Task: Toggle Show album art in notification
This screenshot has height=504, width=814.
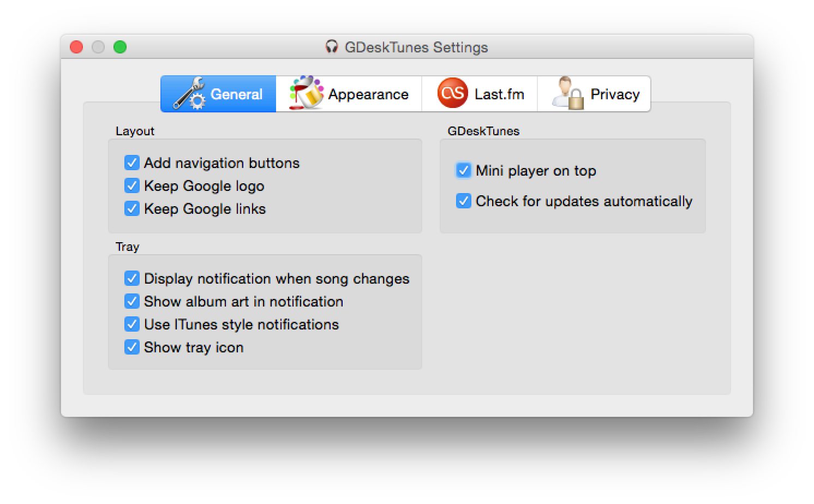Action: 132,301
